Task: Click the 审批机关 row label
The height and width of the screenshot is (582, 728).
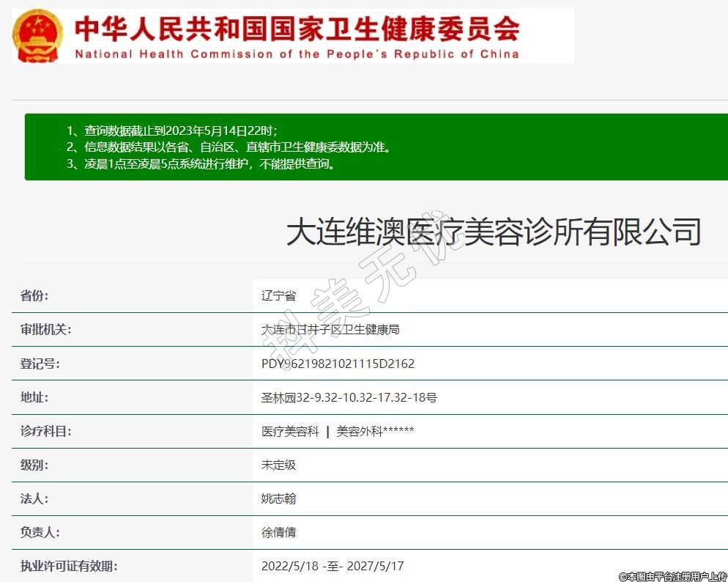Action: tap(45, 330)
